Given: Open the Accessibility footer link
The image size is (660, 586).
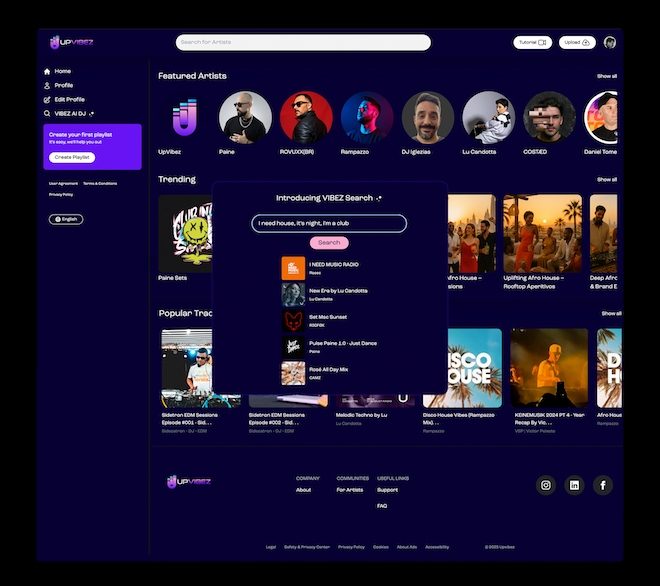Looking at the screenshot, I should pyautogui.click(x=437, y=547).
